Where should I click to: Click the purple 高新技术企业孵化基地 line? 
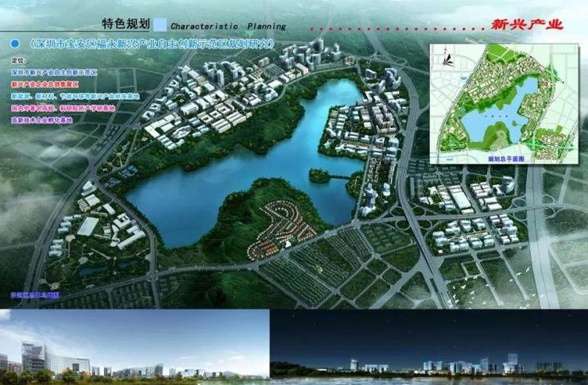coord(42,120)
